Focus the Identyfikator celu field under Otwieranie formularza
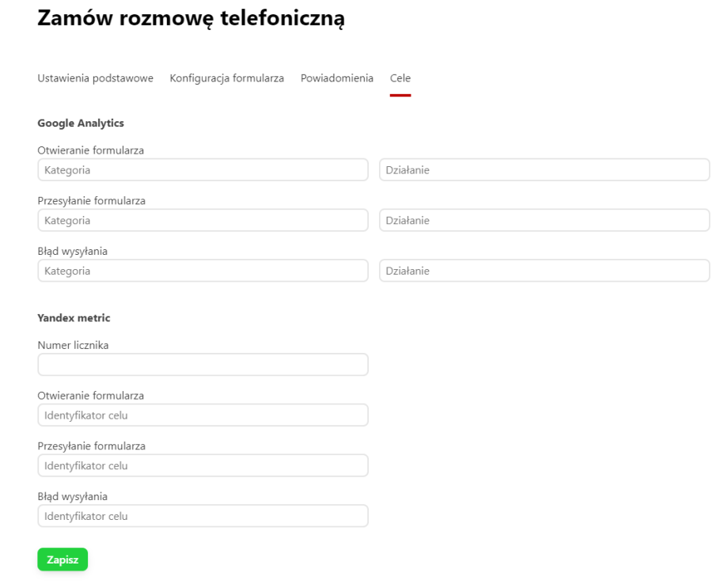The image size is (728, 588). [203, 415]
